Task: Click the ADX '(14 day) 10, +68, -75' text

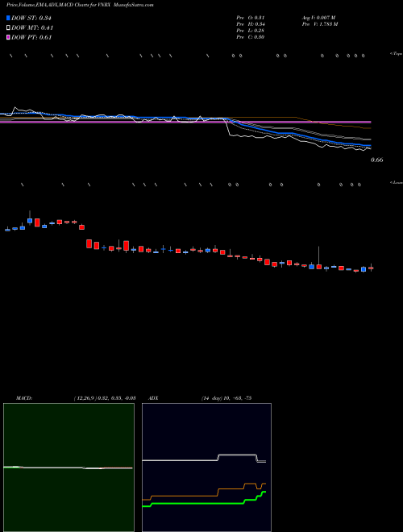Action: 226,398
